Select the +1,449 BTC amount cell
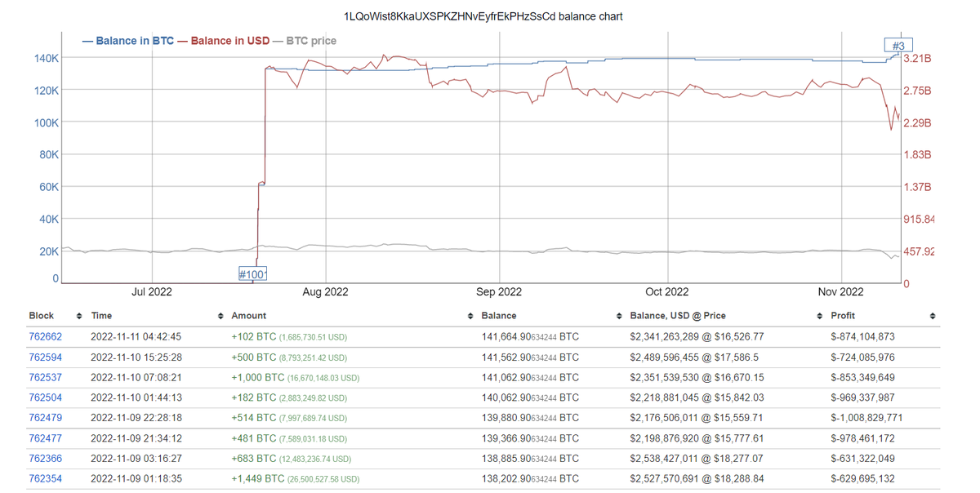The height and width of the screenshot is (493, 980). (x=295, y=478)
